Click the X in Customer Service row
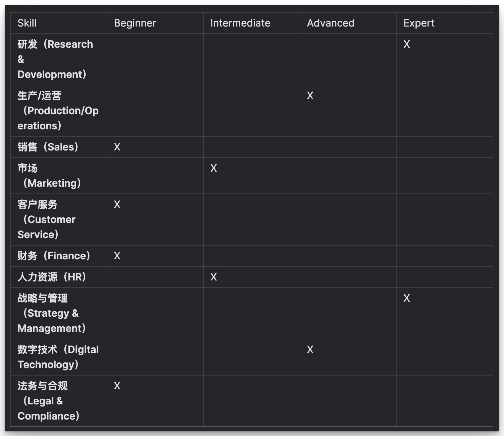 point(117,205)
